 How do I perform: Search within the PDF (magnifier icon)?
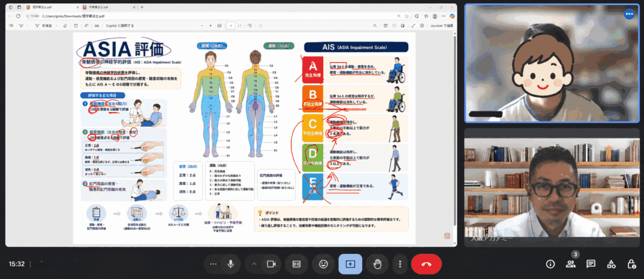click(x=375, y=26)
